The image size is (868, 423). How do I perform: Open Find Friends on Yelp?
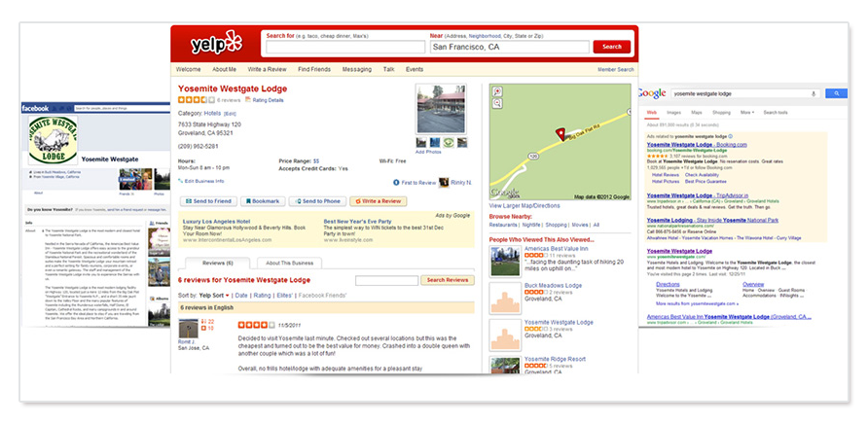coord(314,70)
